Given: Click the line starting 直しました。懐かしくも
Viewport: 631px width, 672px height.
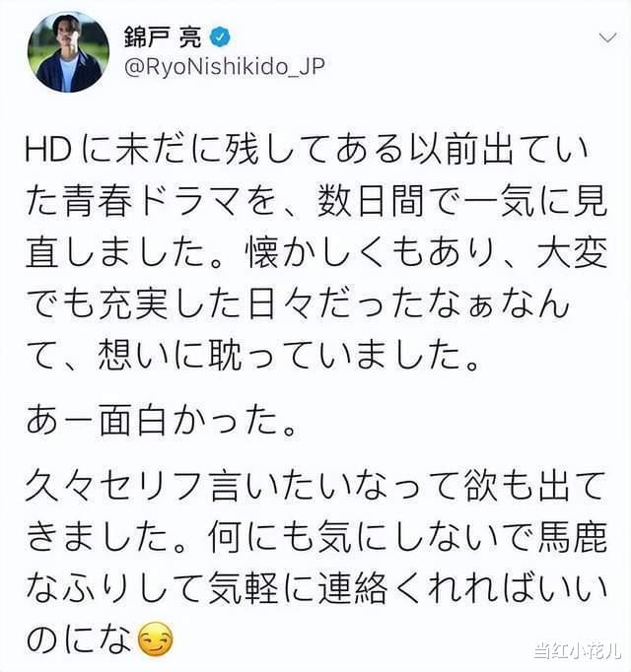Looking at the screenshot, I should pos(316,252).
